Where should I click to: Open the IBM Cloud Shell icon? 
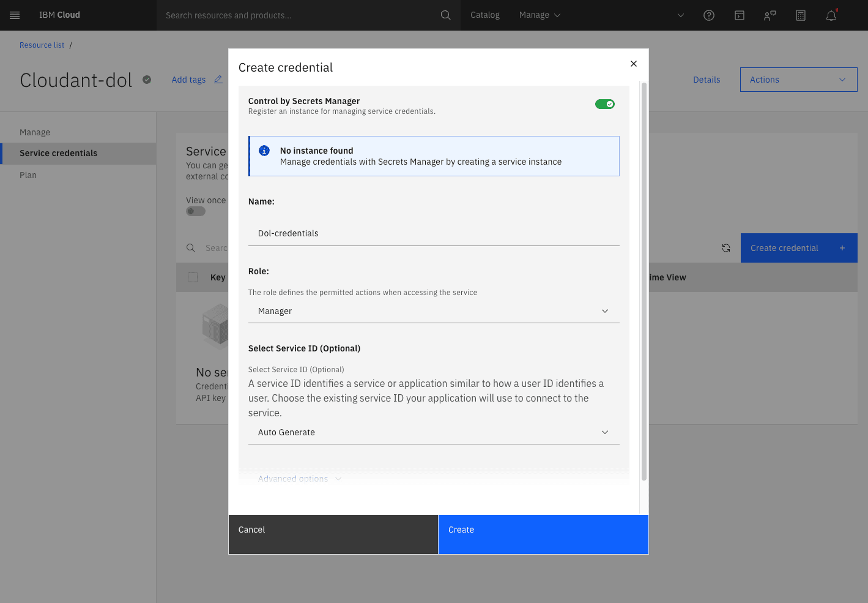pyautogui.click(x=740, y=15)
